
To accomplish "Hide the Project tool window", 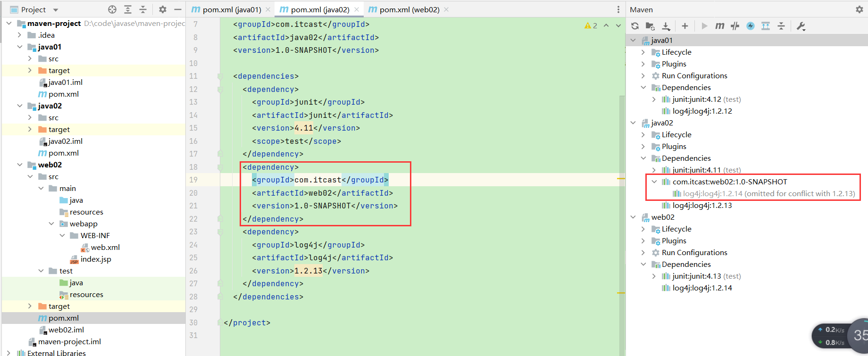I will pos(178,9).
